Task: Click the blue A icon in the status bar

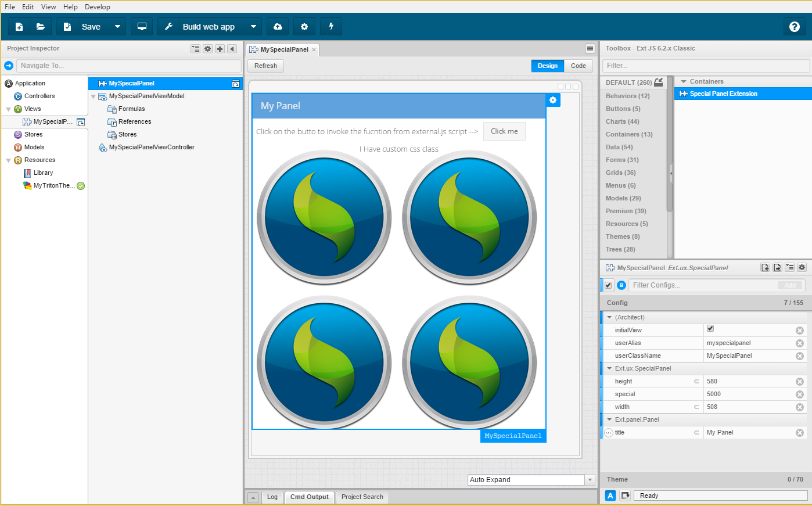Action: pos(610,496)
